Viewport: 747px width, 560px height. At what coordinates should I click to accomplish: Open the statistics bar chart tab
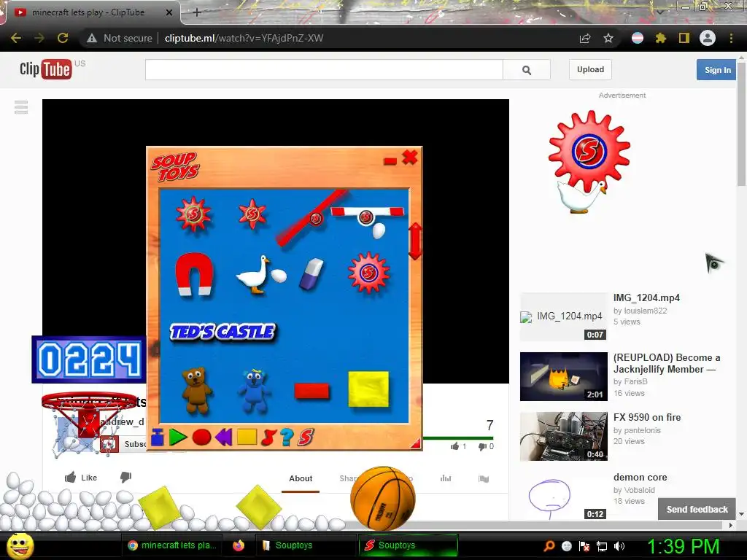[446, 478]
